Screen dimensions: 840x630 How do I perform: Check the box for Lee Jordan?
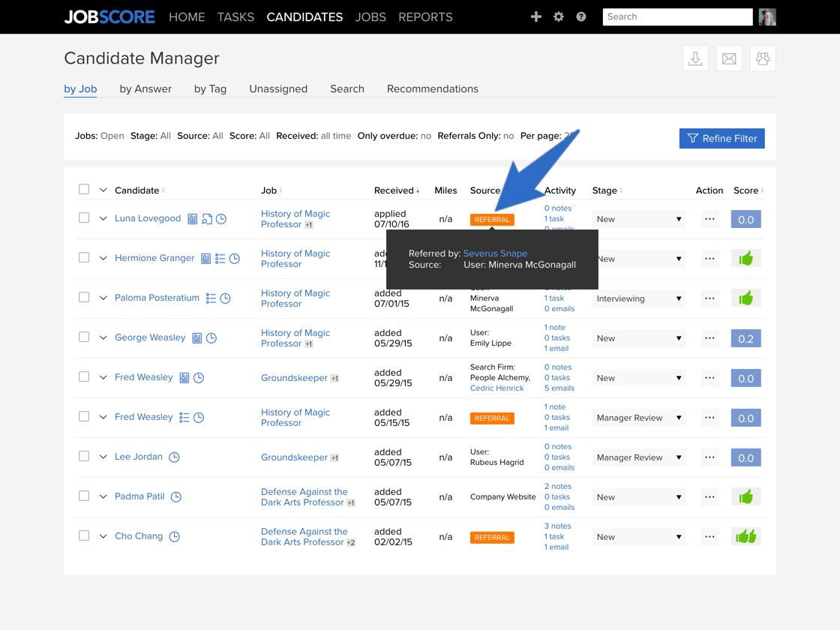[84, 456]
